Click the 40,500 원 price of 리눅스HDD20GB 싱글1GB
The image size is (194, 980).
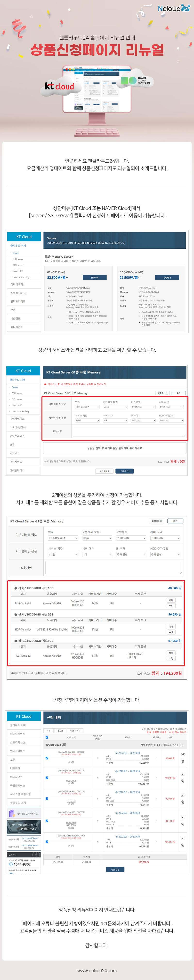[175, 588]
